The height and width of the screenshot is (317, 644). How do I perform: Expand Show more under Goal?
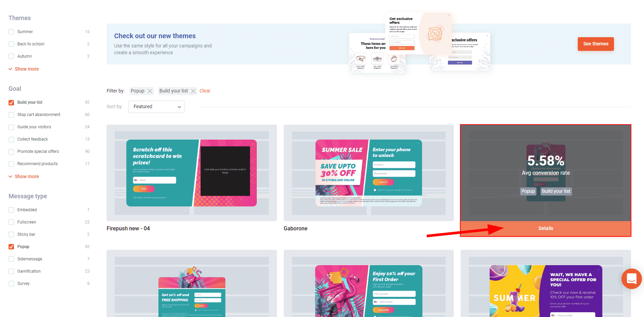point(26,176)
